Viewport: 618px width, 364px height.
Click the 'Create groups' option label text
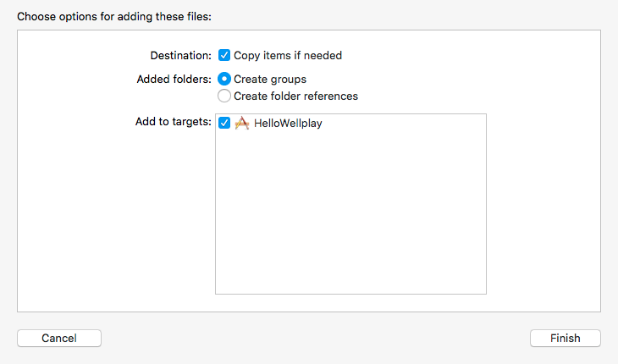[270, 79]
